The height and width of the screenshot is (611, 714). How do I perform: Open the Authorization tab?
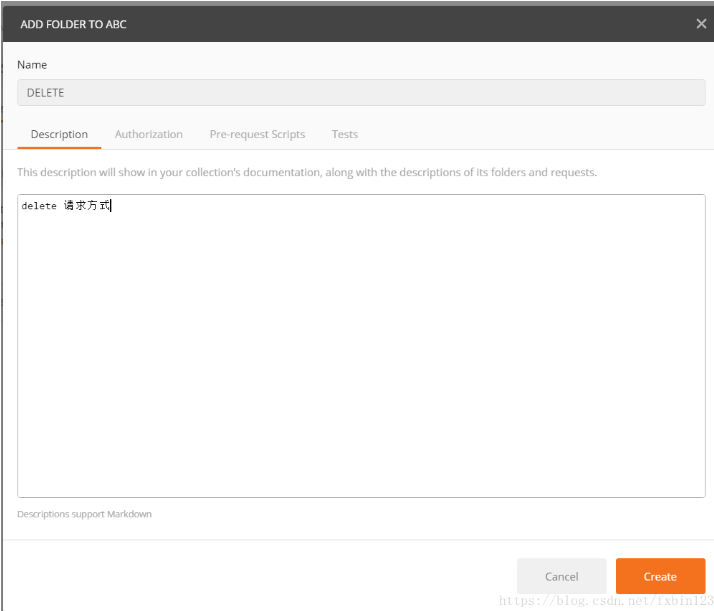tap(148, 134)
